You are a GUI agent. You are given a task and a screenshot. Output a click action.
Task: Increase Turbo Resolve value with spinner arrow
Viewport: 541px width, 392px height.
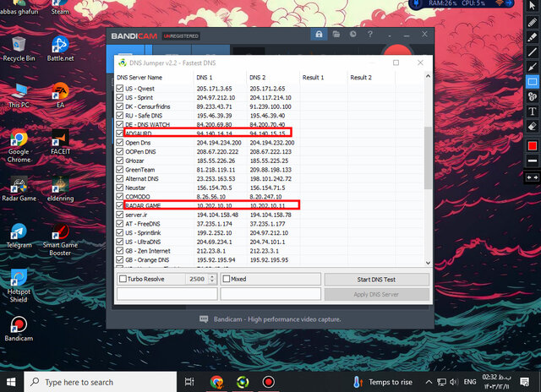[212, 276]
